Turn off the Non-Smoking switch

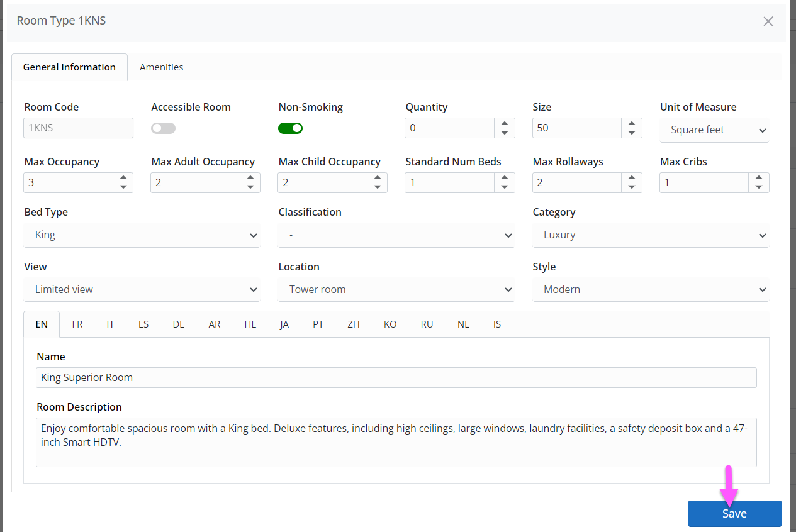tap(290, 128)
